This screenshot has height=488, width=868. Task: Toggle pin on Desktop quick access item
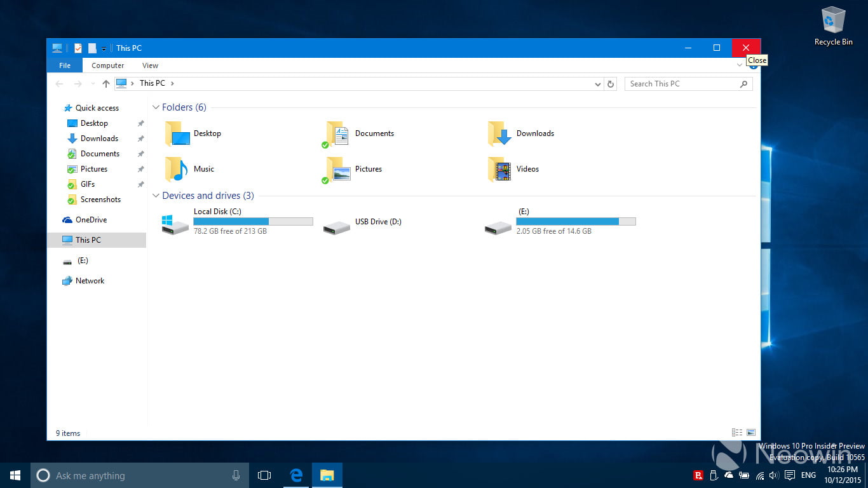click(140, 123)
